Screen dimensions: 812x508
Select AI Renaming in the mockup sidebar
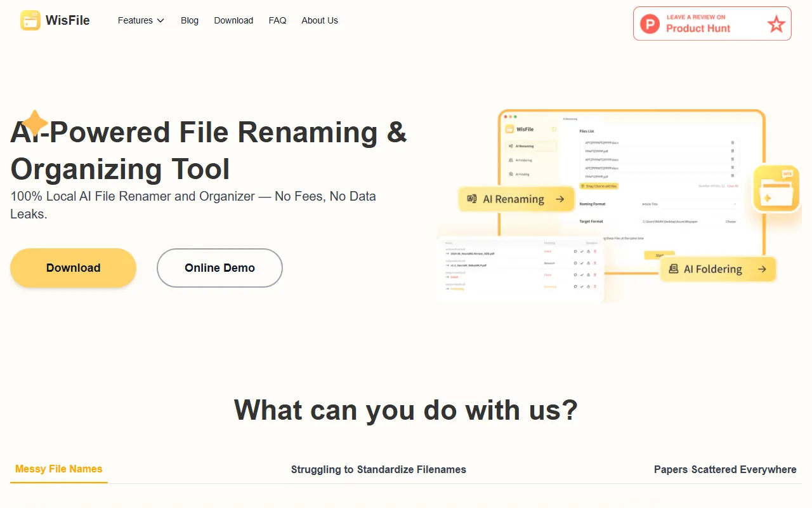(524, 146)
